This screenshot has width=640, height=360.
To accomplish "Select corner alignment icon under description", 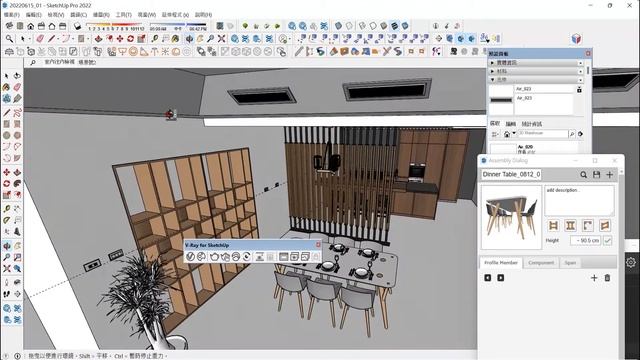I will click(587, 225).
